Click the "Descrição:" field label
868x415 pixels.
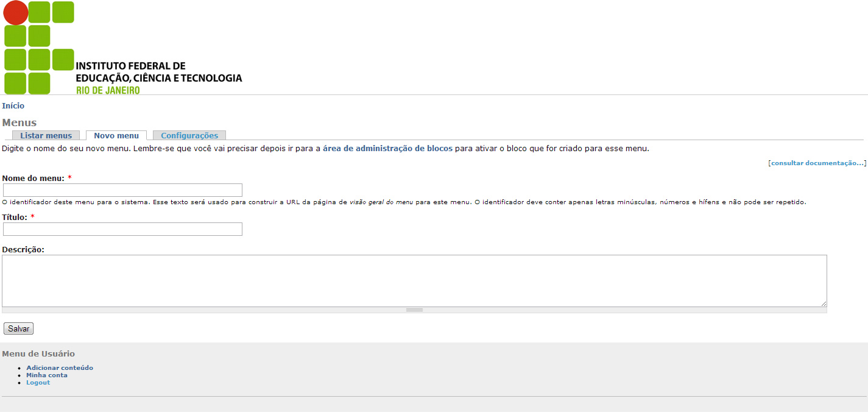click(x=23, y=250)
